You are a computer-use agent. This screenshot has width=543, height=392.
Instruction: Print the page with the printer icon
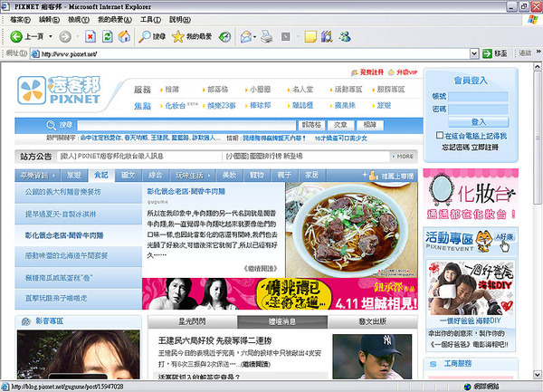coord(267,36)
